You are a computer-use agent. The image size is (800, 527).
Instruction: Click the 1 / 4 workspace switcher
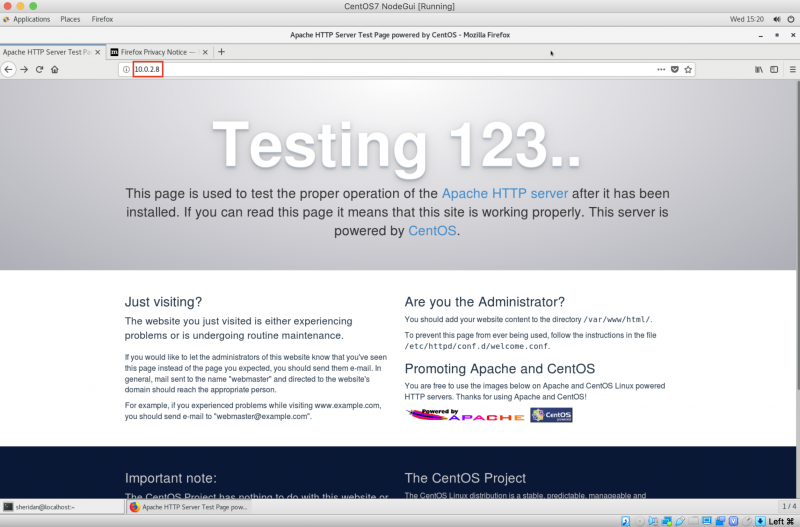(x=789, y=507)
